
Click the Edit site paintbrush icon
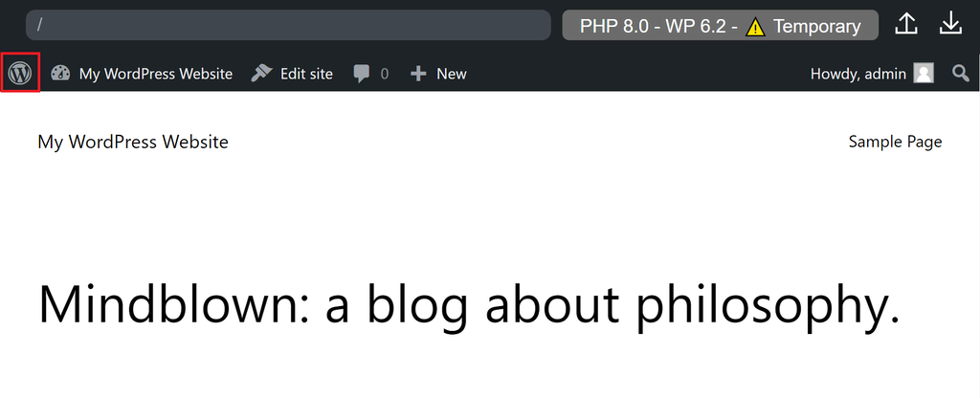coord(261,74)
